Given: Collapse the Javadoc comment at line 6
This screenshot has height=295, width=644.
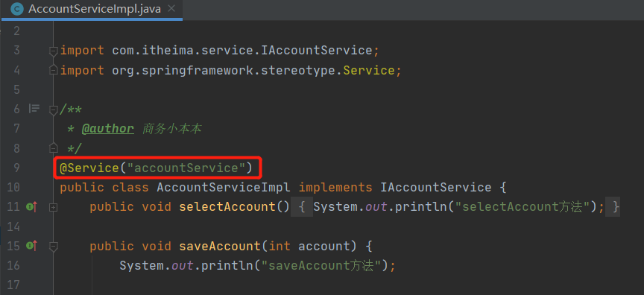Looking at the screenshot, I should tap(53, 110).
